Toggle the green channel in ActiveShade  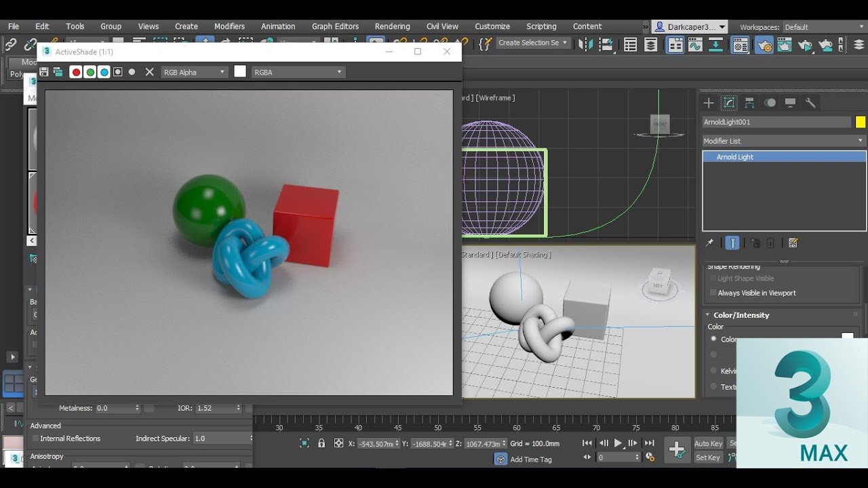[90, 72]
